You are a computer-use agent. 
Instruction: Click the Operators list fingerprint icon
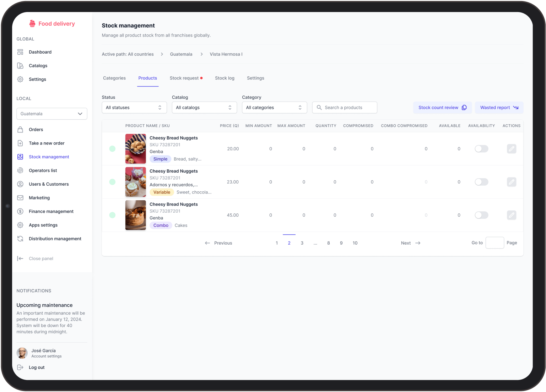point(20,170)
